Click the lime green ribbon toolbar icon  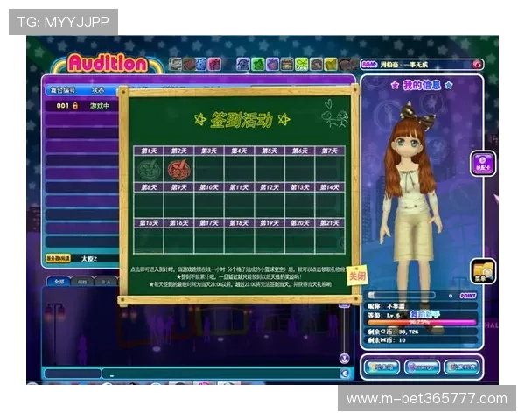click(301, 64)
